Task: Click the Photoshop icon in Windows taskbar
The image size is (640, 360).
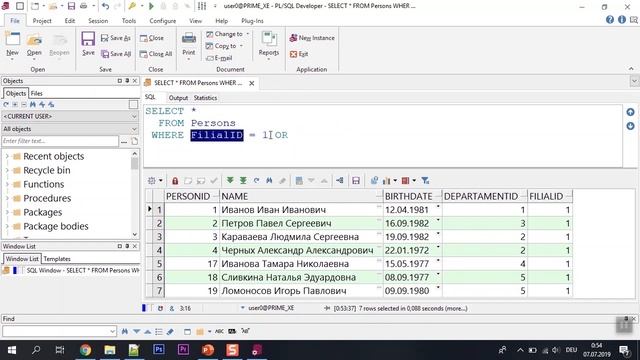Action: tap(159, 350)
